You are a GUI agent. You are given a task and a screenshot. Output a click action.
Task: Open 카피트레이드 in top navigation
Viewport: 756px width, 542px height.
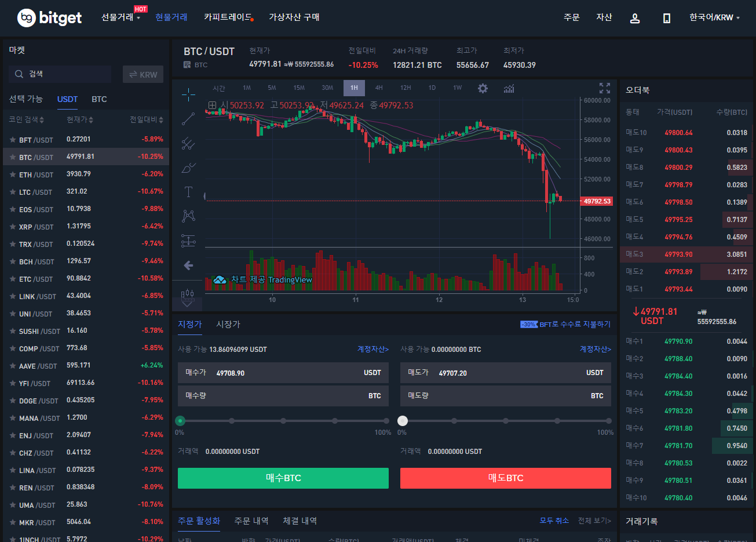(x=228, y=17)
